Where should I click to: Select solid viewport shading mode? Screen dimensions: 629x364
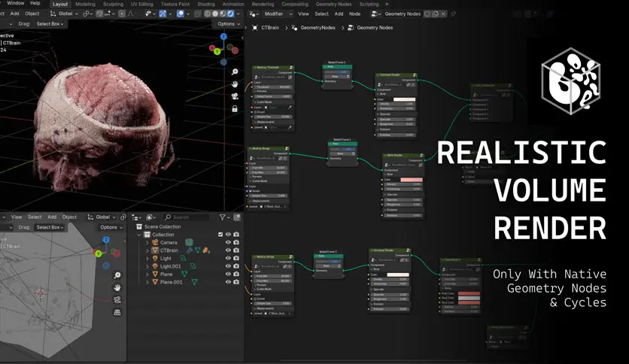click(x=215, y=14)
